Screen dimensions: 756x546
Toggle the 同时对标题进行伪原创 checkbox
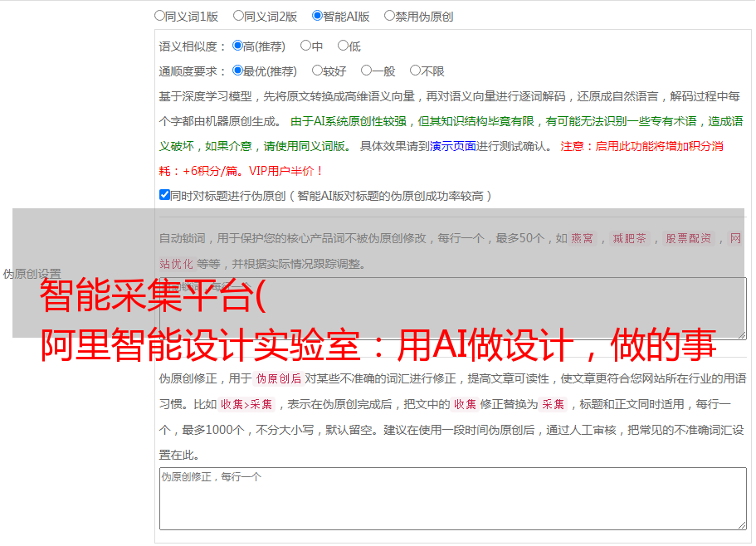pos(164,196)
